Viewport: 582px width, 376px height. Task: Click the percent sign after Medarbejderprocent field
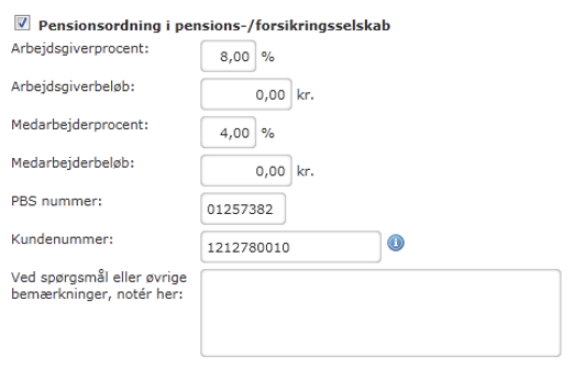pyautogui.click(x=268, y=133)
